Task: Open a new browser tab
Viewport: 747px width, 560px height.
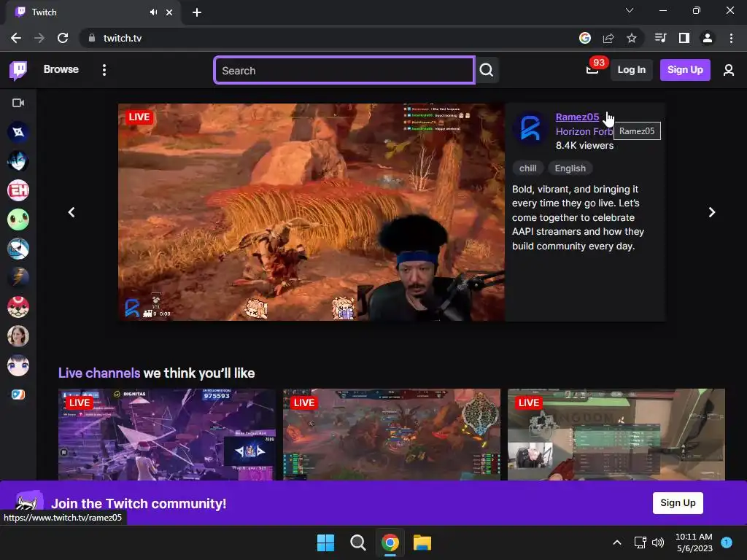Action: pos(197,12)
